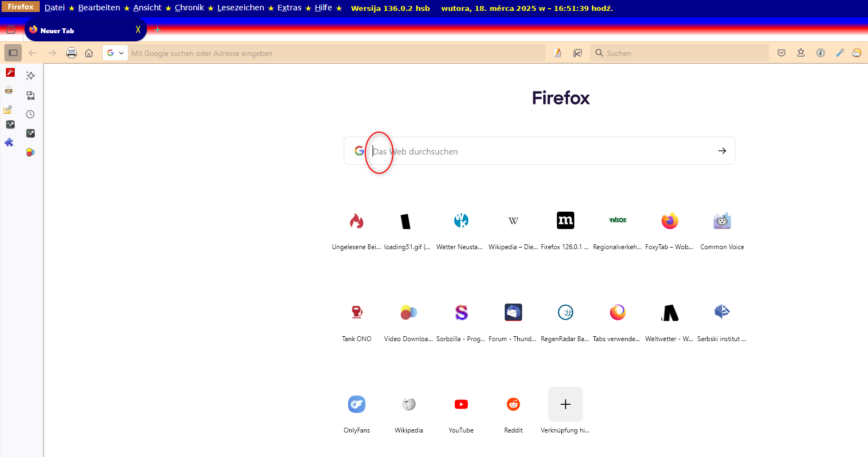Open the sparkle AI chatbot sidebar icon
The image size is (868, 457).
30,76
